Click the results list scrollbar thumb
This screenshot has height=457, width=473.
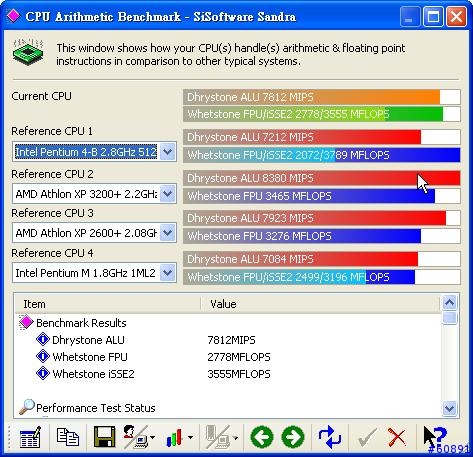pyautogui.click(x=449, y=318)
